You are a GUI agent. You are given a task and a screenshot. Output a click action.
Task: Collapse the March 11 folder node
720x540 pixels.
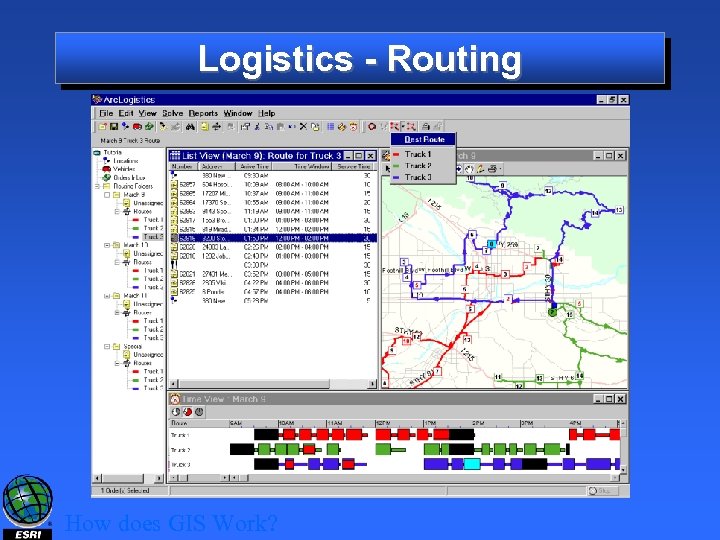click(107, 296)
